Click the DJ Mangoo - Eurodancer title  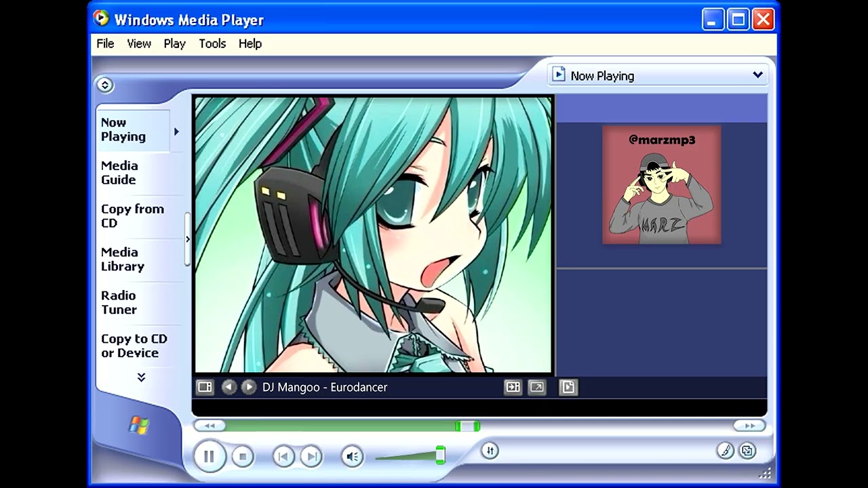[325, 387]
